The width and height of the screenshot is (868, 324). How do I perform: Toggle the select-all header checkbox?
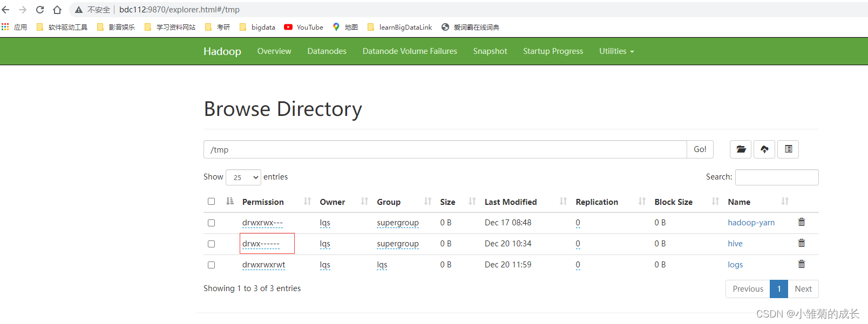(211, 202)
